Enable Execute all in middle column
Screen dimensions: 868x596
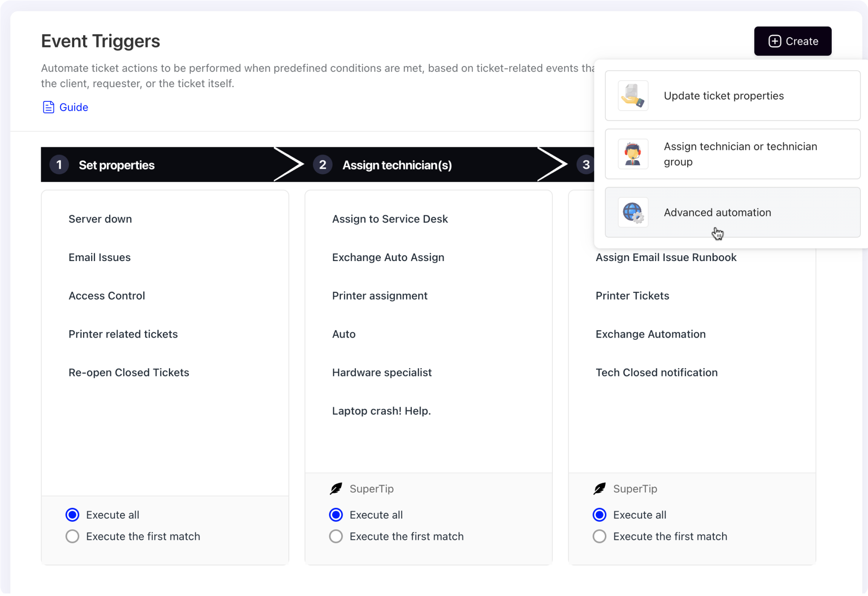tap(336, 515)
